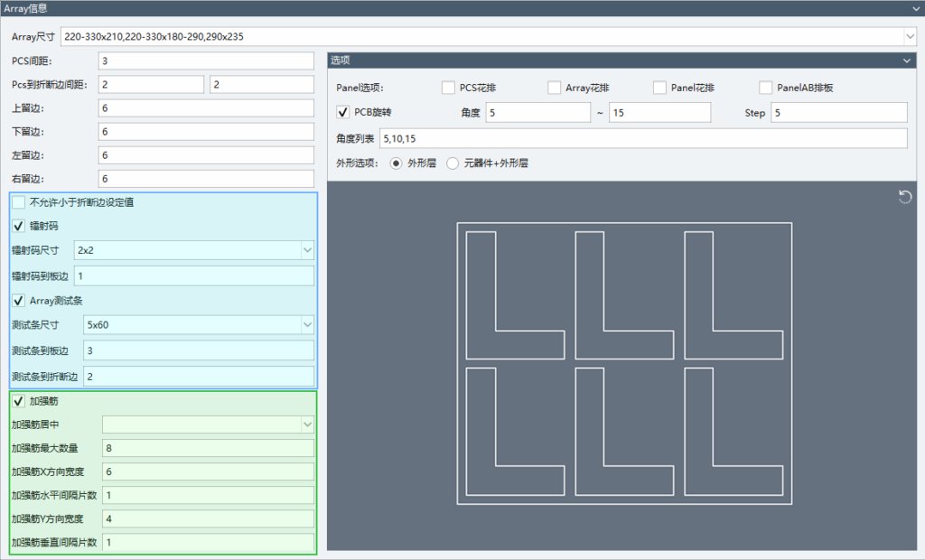Click the 镭射码到板边 input field
The height and width of the screenshot is (560, 925).
(x=194, y=276)
